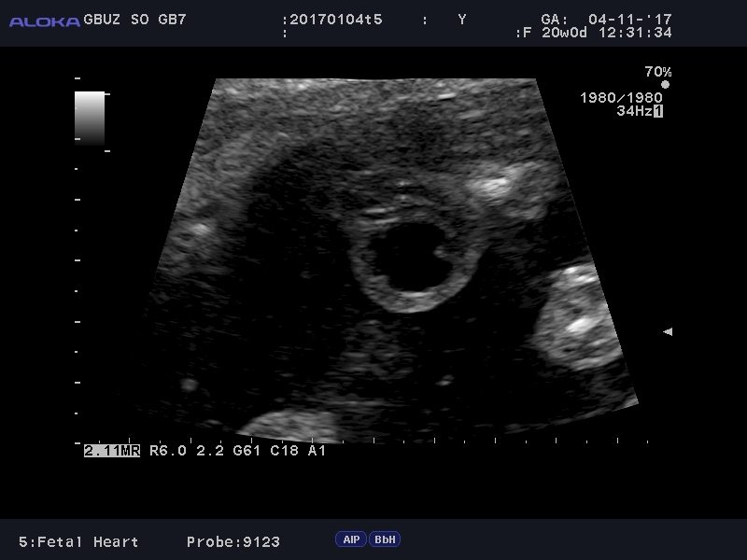Image resolution: width=747 pixels, height=560 pixels.
Task: Click the focus position arrow marker
Action: tap(668, 331)
